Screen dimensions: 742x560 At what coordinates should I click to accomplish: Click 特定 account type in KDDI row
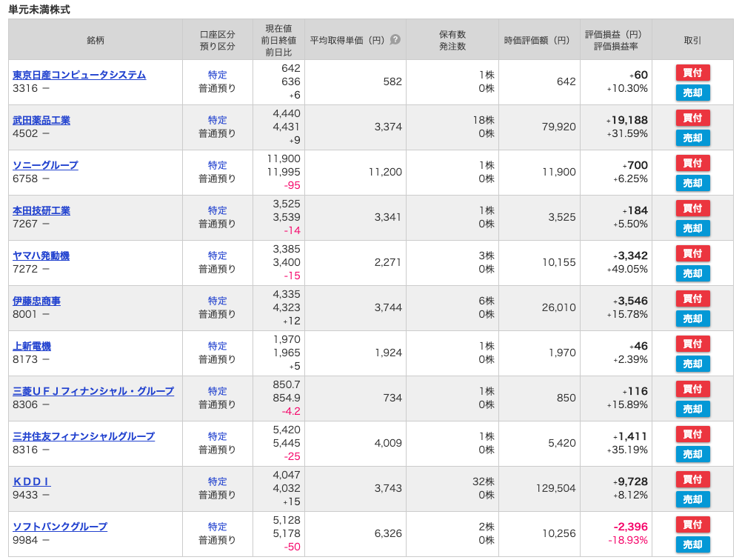coord(217,481)
